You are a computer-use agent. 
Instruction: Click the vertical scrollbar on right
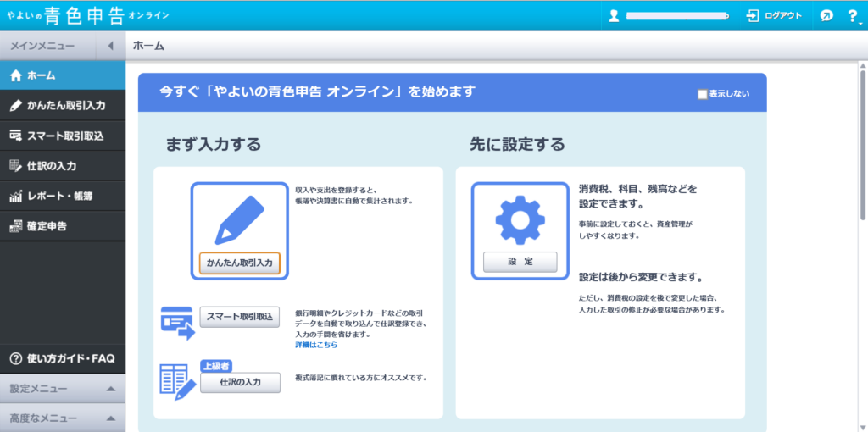[x=862, y=144]
